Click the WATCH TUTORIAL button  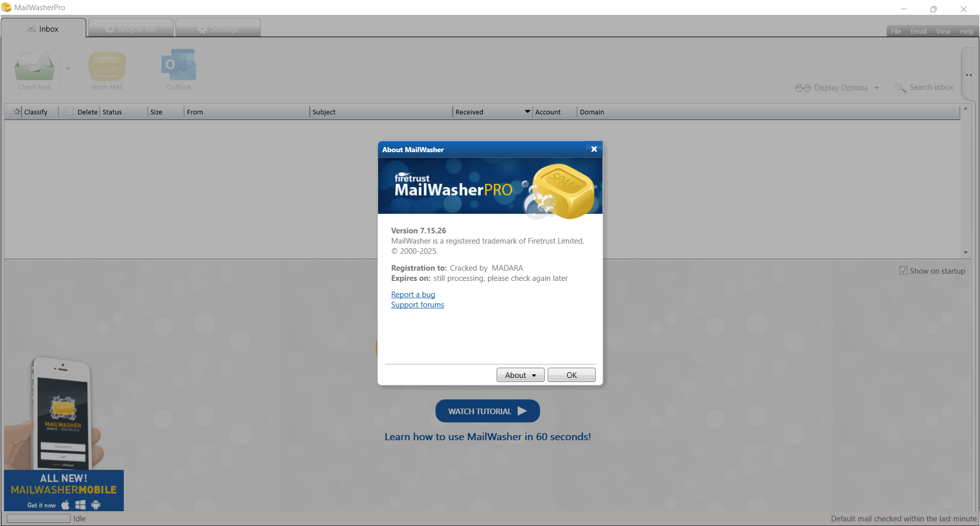[487, 411]
